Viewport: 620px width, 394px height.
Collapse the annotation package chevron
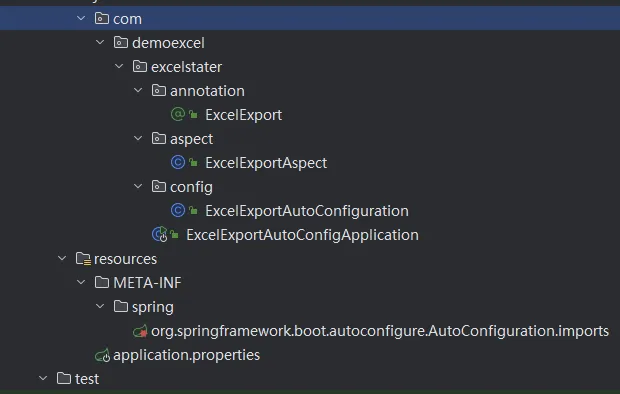138,90
